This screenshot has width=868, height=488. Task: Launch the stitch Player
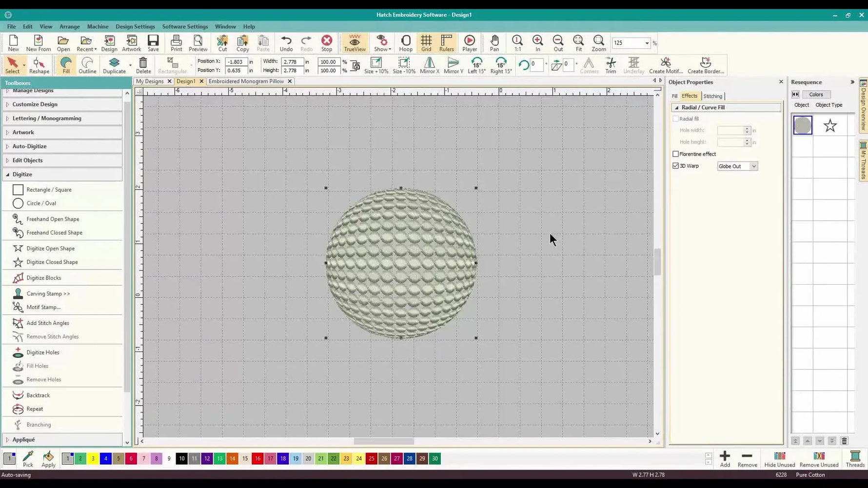(x=470, y=43)
